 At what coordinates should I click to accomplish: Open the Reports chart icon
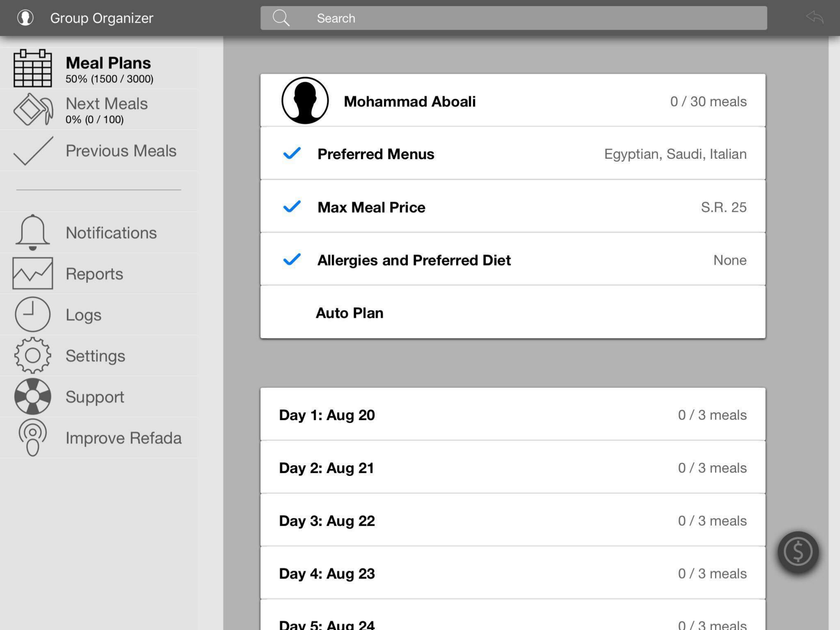click(x=33, y=273)
